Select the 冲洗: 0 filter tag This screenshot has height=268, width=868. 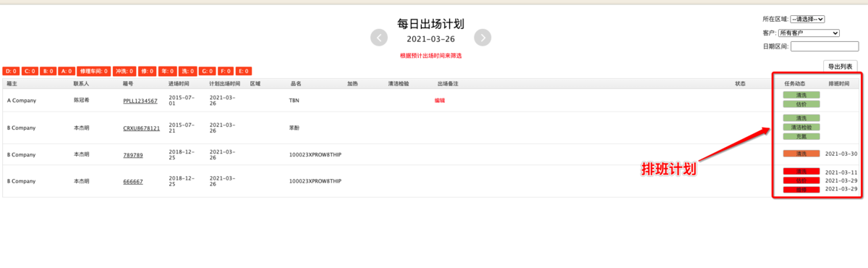124,71
